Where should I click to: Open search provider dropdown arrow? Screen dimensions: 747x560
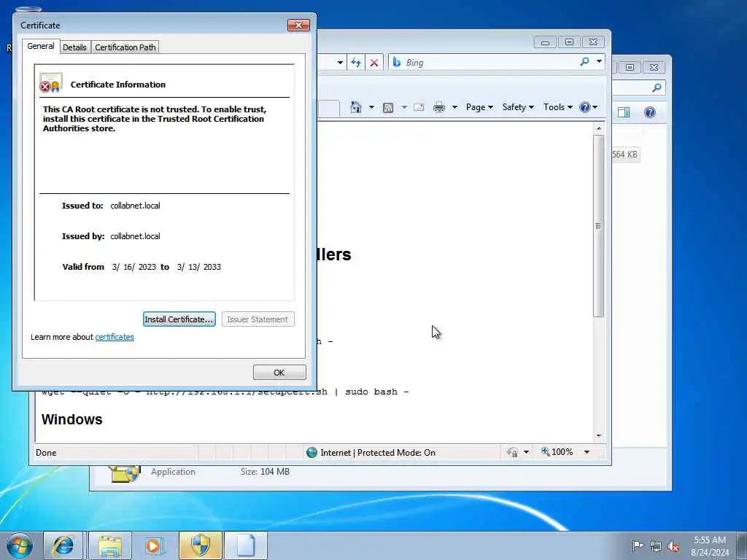pos(599,61)
